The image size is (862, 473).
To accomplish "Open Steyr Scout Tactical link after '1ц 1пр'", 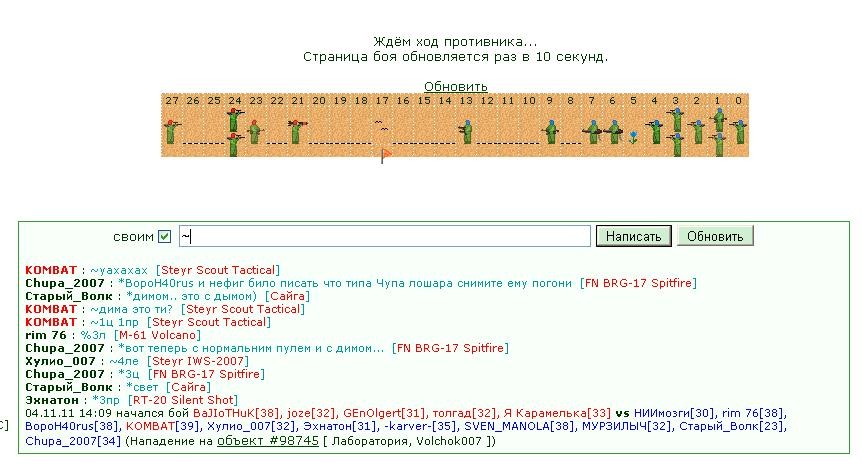I will coord(209,322).
